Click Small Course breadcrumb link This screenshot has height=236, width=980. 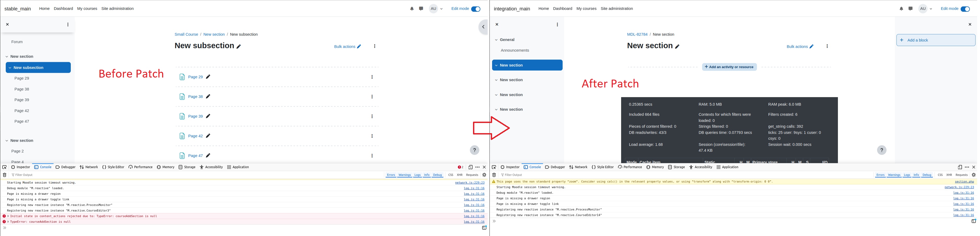pyautogui.click(x=186, y=34)
